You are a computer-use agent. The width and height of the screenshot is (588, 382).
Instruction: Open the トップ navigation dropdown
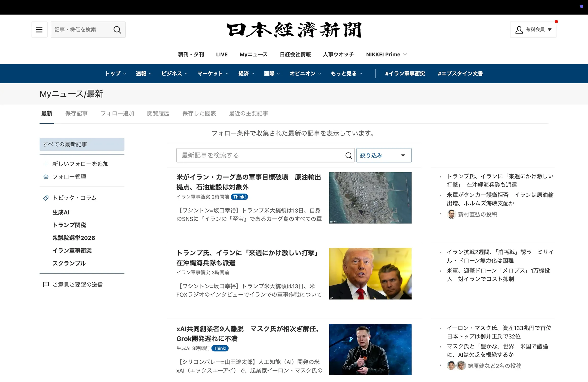[116, 74]
